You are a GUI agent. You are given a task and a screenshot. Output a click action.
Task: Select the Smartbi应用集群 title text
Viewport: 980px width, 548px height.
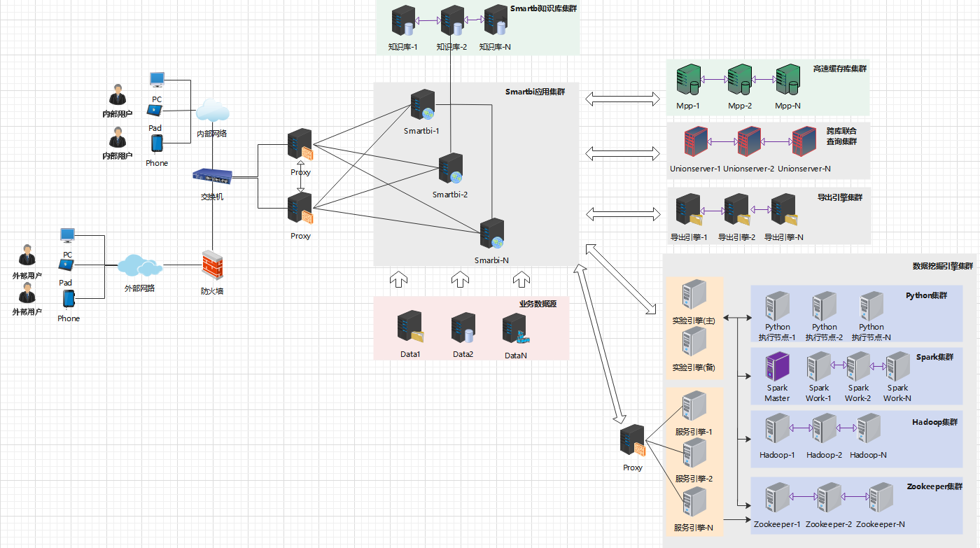(535, 92)
